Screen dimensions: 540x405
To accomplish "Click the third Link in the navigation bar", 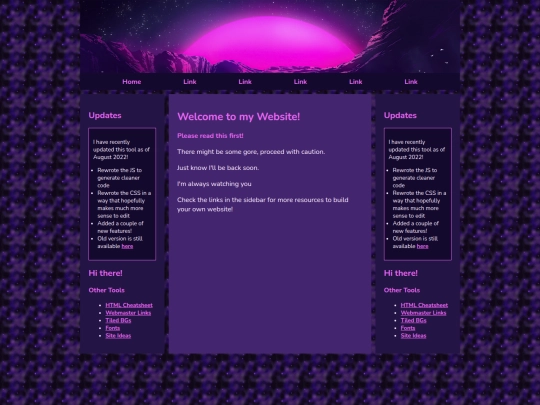I will tap(300, 82).
